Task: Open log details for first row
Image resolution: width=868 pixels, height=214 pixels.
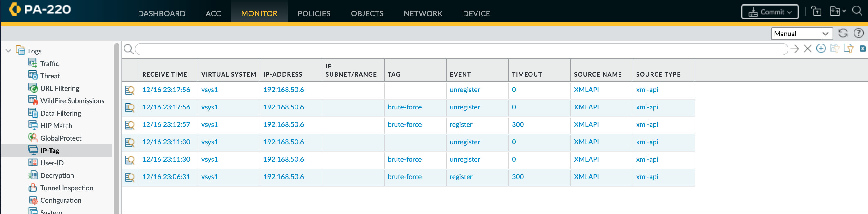Action: pos(130,90)
